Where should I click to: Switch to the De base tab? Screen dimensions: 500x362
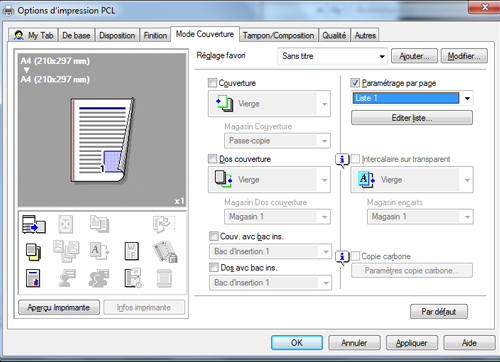(76, 35)
